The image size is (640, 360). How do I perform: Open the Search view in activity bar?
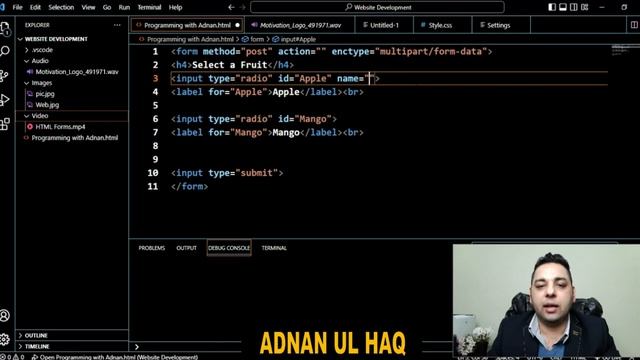point(5,51)
